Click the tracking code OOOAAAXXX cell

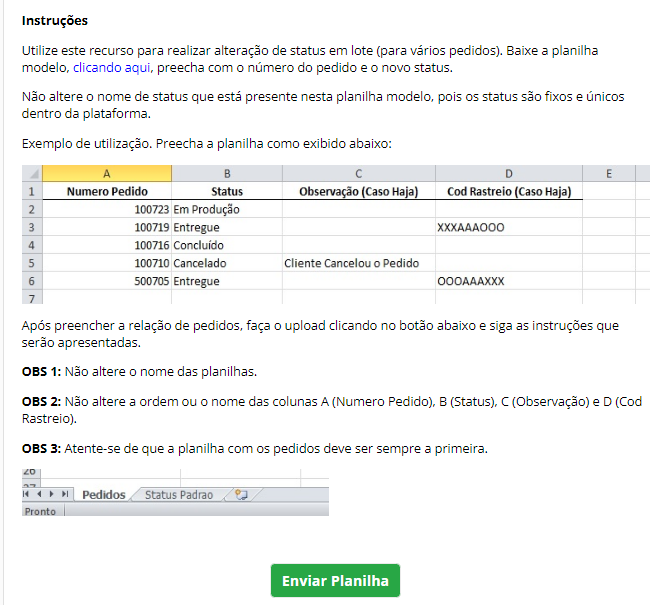[x=509, y=281]
